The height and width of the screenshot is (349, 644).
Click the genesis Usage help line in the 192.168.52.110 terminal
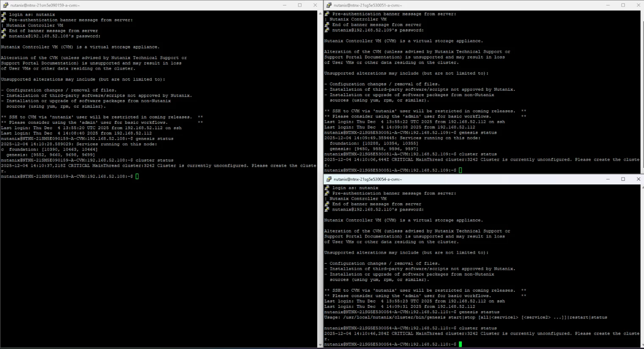[x=466, y=317]
